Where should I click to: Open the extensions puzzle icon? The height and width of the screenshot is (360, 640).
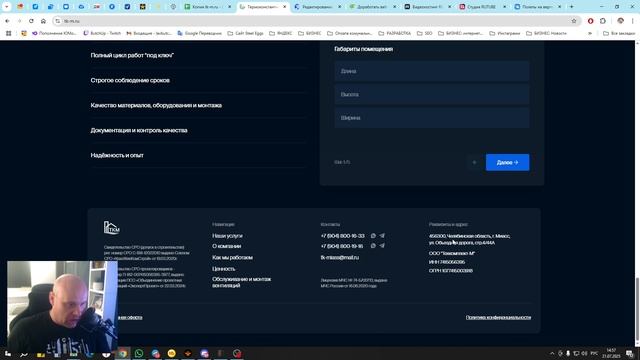click(603, 21)
